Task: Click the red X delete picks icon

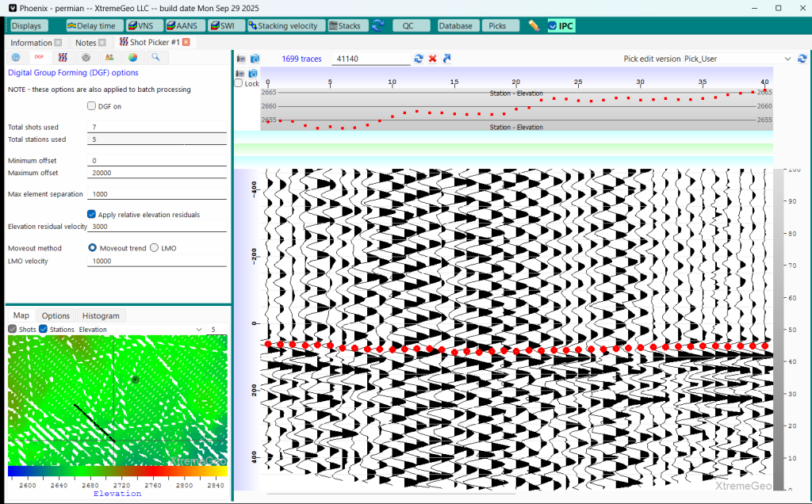Action: pos(433,59)
